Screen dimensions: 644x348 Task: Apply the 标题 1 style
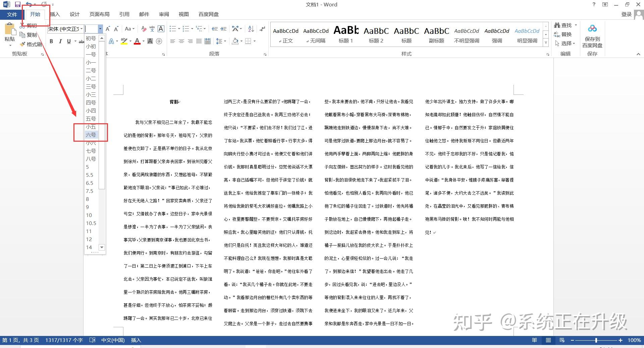[x=346, y=34]
